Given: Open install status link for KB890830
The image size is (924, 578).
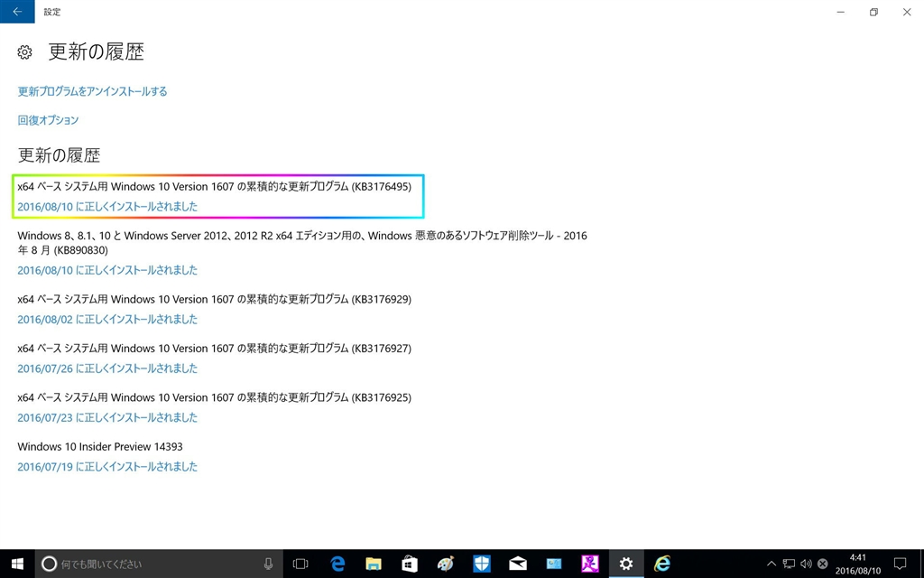Looking at the screenshot, I should [x=107, y=270].
